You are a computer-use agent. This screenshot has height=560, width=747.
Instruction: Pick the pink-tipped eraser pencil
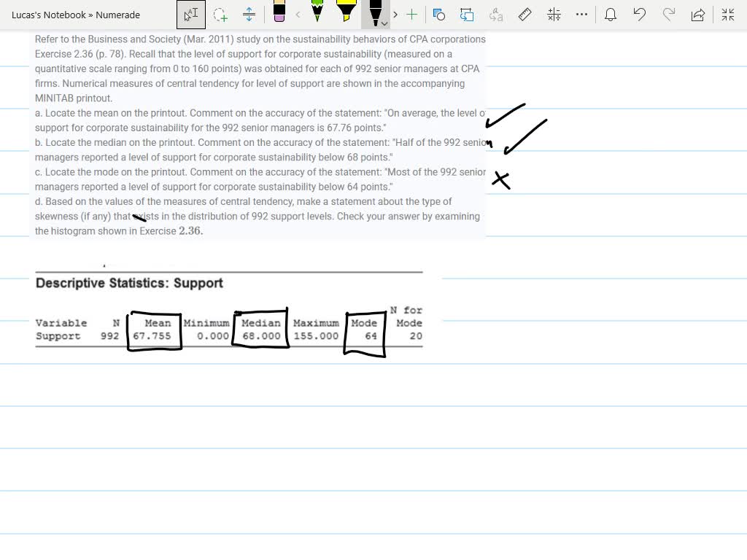click(279, 13)
